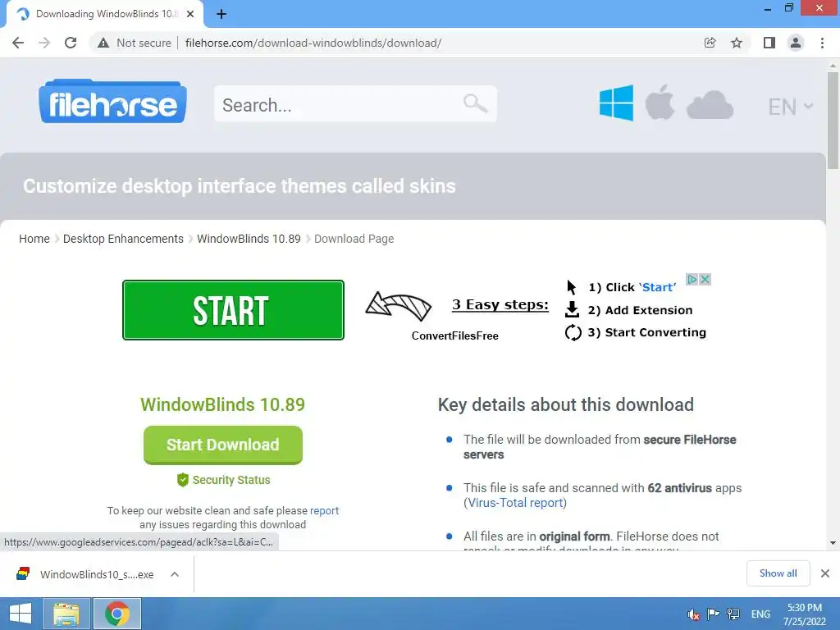The height and width of the screenshot is (630, 840).
Task: Click the share page icon
Action: tap(710, 43)
